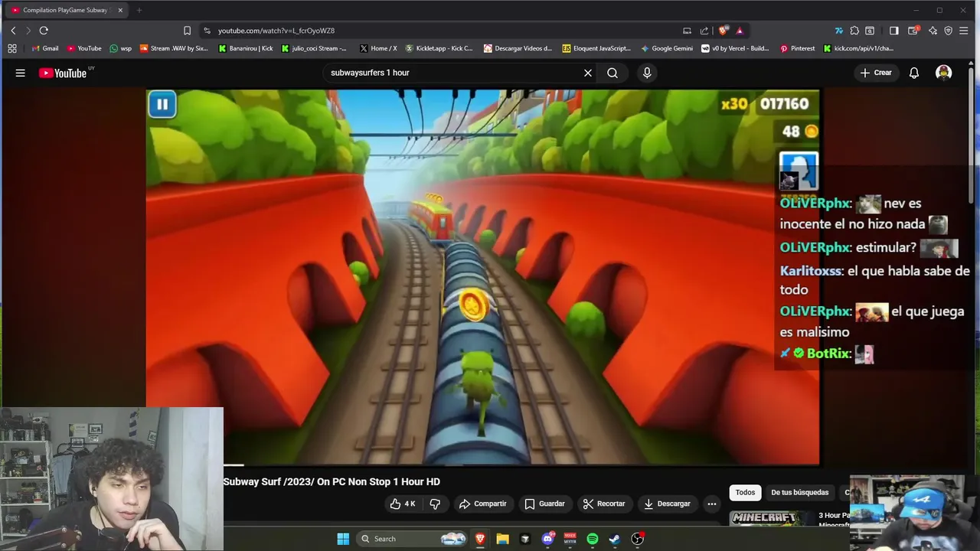Dislike the video
This screenshot has width=980, height=551.
pos(435,504)
